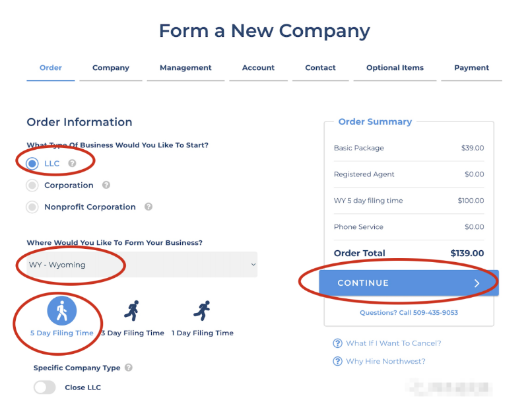Switch to the Company tab
The image size is (532, 406).
pos(111,68)
